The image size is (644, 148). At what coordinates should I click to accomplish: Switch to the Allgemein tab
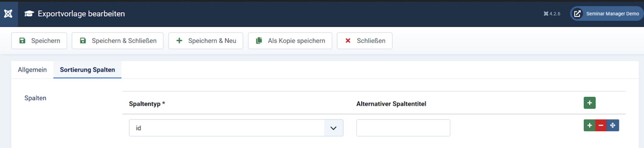(x=32, y=70)
